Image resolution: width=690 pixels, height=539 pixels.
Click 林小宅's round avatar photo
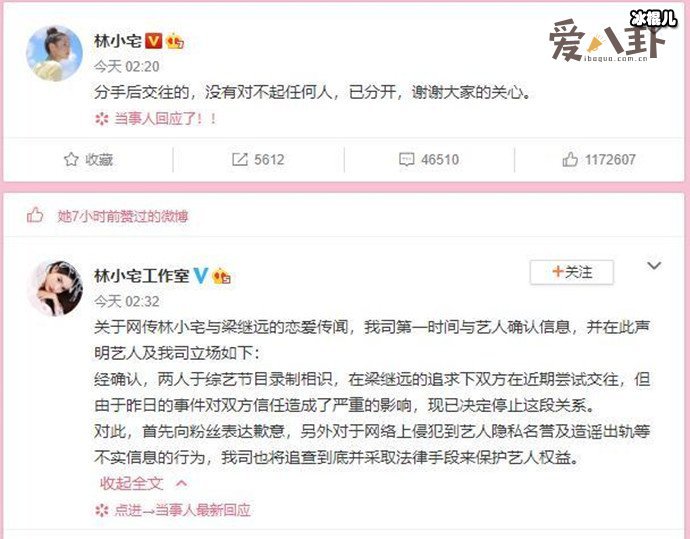point(54,53)
